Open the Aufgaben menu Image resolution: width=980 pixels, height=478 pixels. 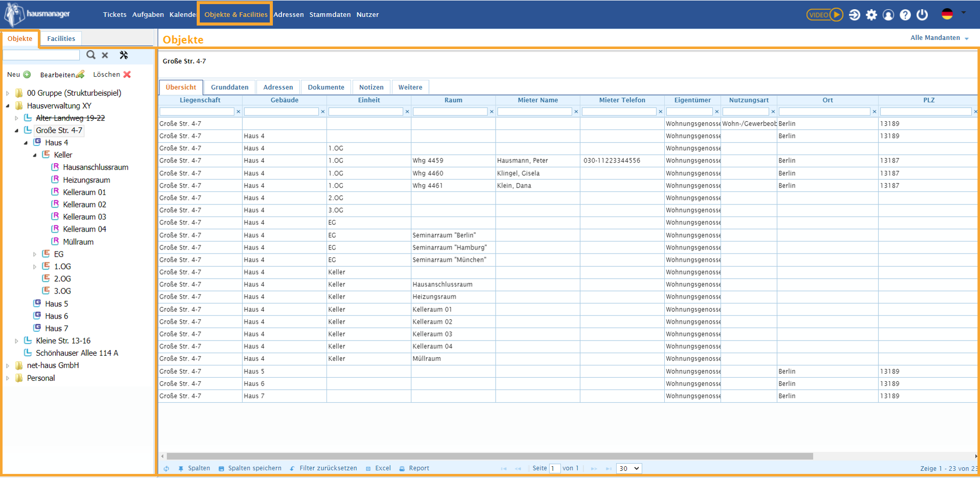click(148, 14)
